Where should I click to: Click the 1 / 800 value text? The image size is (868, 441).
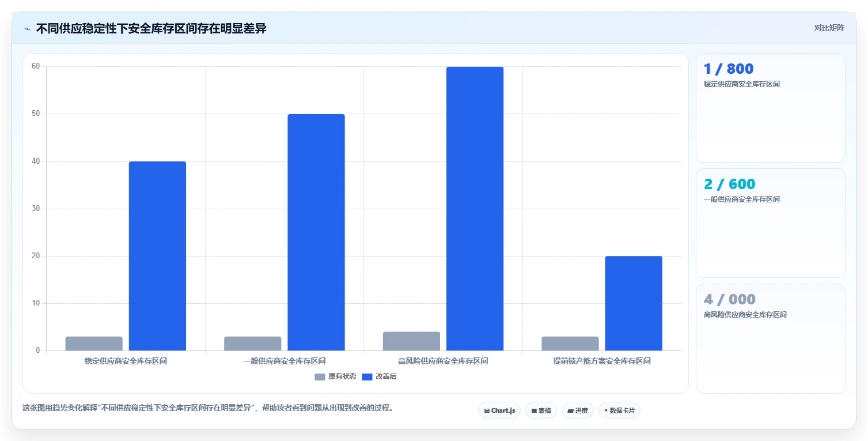coord(729,69)
